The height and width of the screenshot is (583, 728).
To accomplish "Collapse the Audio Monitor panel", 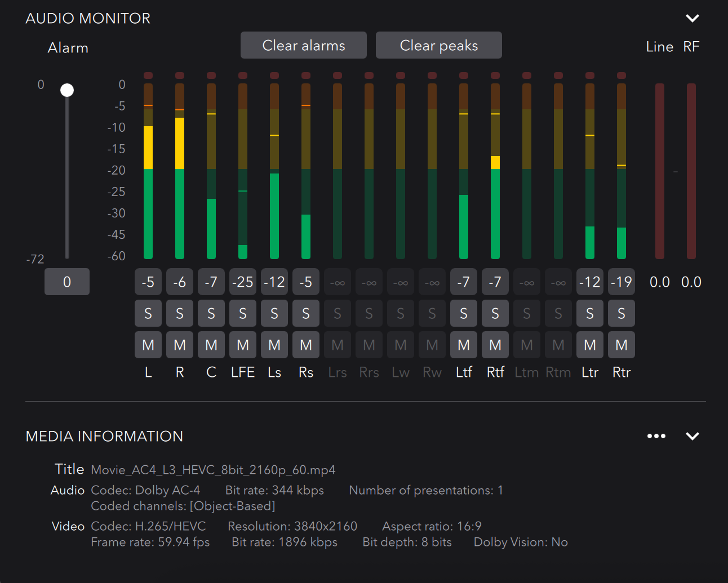I will [x=692, y=17].
